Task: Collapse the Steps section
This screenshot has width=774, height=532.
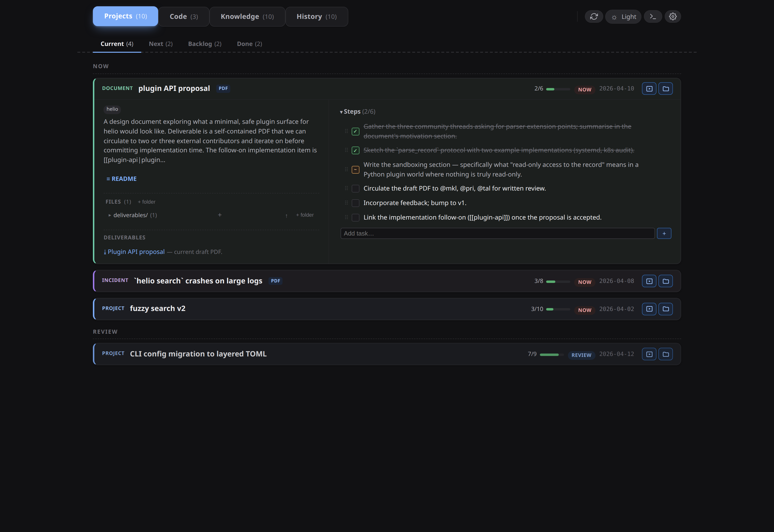Action: click(x=341, y=112)
